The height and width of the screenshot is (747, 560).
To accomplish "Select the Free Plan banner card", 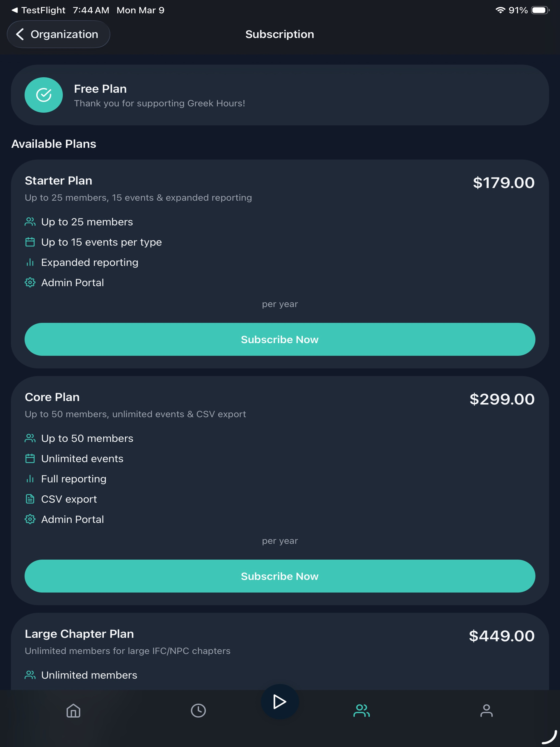I will [280, 95].
